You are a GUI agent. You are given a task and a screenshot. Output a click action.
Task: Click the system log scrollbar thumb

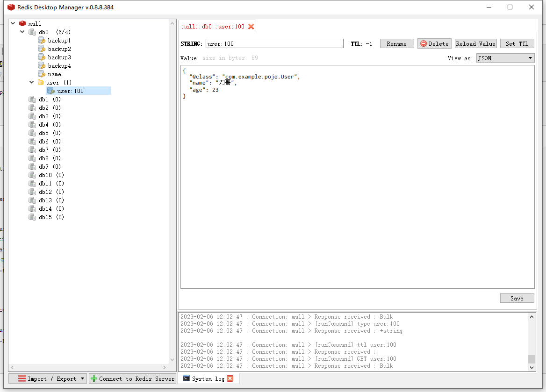532,359
